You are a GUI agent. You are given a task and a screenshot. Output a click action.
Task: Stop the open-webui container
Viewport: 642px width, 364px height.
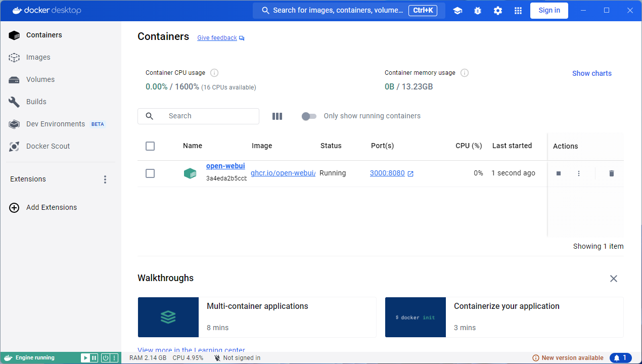click(x=559, y=173)
